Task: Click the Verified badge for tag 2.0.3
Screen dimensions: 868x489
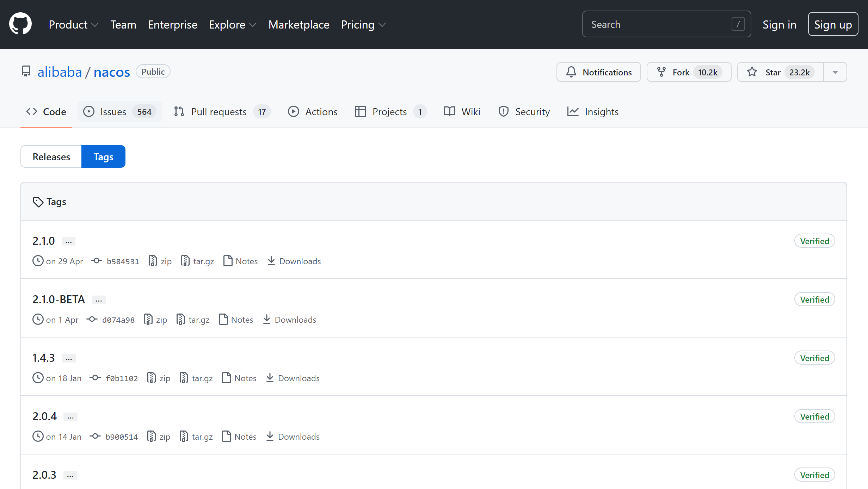Action: [815, 475]
